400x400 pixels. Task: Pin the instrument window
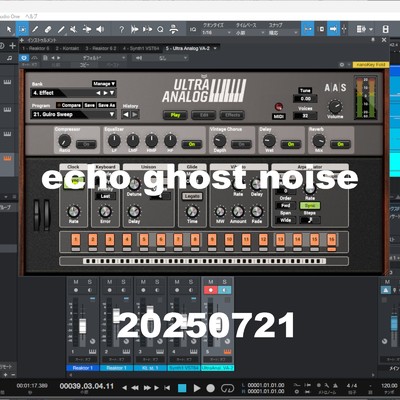(x=373, y=40)
